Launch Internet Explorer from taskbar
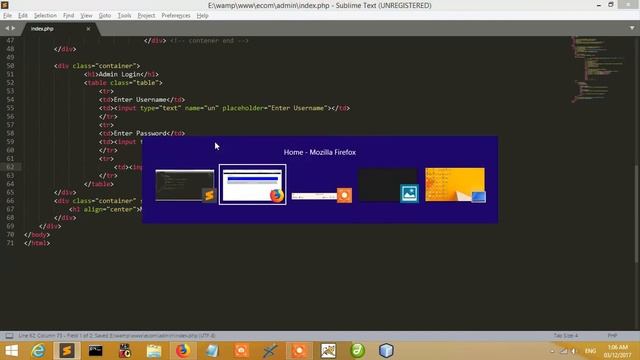This screenshot has height=360, width=640. tap(38, 351)
